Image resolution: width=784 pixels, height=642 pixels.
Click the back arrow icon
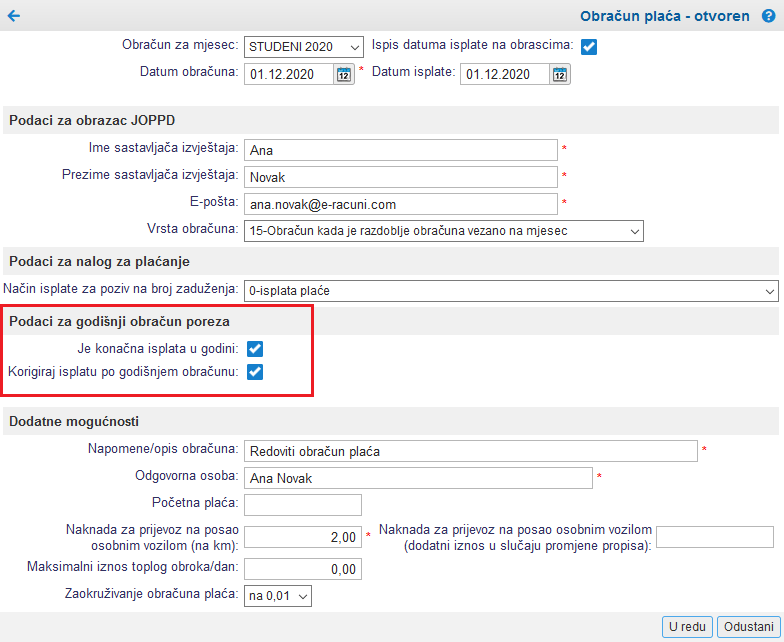[14, 16]
